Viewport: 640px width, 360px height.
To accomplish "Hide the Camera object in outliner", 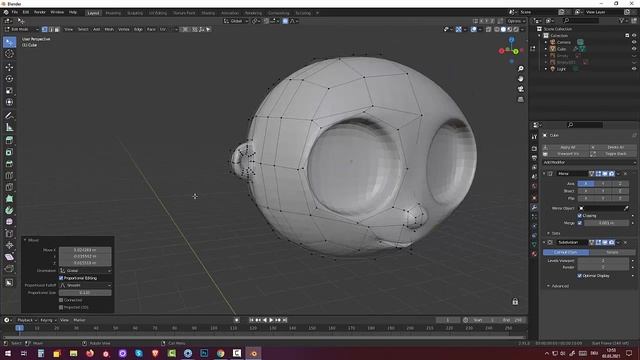I will click(x=634, y=42).
